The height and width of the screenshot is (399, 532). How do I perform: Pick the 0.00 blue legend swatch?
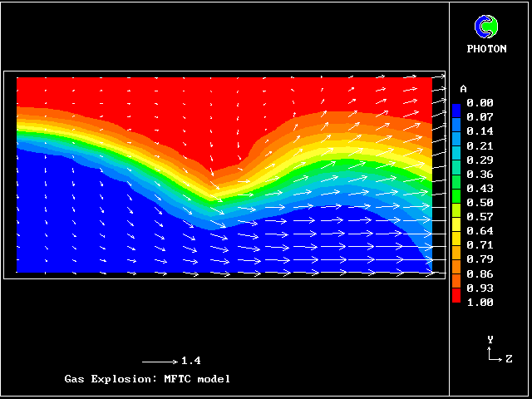click(456, 108)
